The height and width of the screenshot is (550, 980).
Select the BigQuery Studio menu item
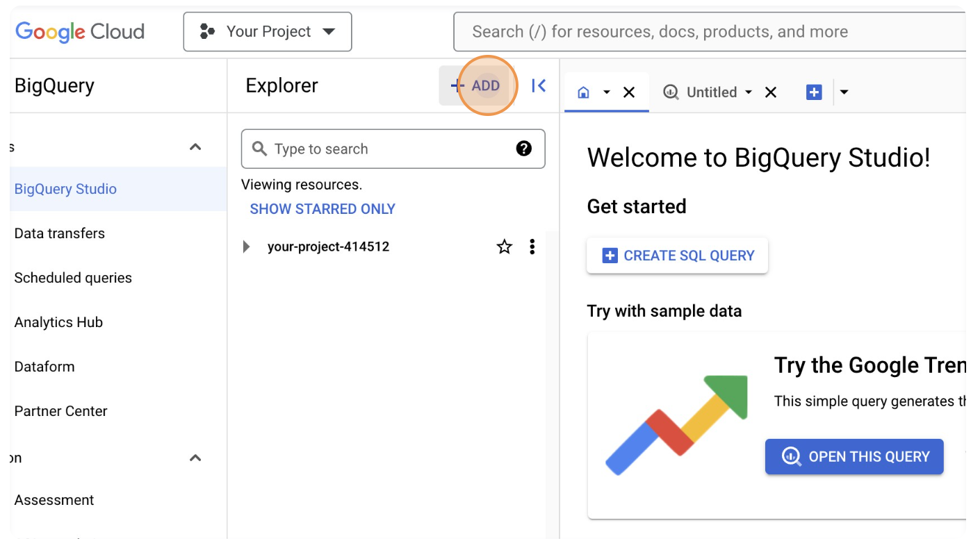coord(118,189)
